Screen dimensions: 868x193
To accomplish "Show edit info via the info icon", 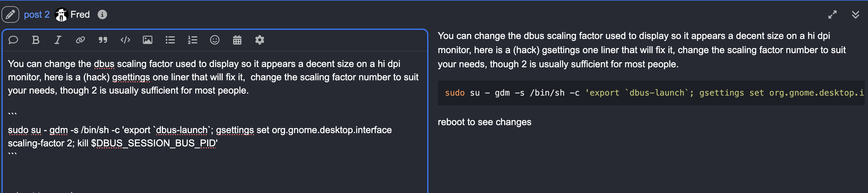I will (x=102, y=14).
